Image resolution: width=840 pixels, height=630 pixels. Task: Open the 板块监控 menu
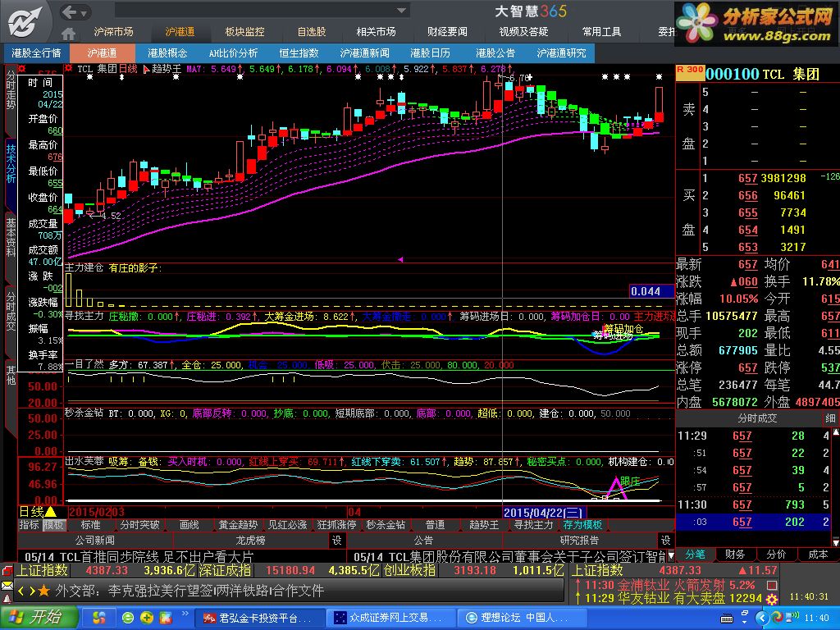pyautogui.click(x=244, y=32)
